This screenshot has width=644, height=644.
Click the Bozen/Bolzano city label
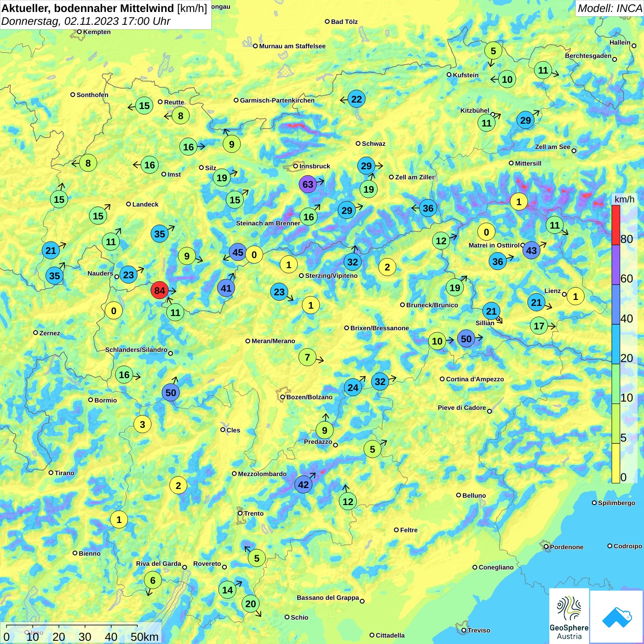[309, 397]
